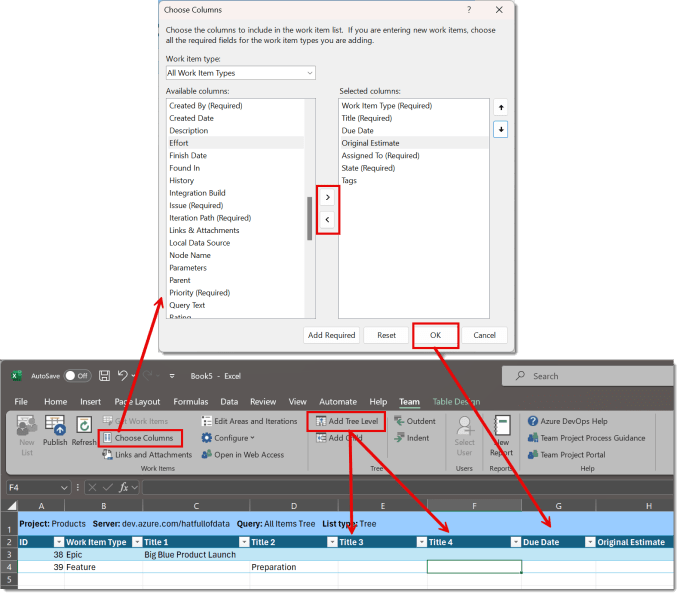Select Effort in Available columns

pyautogui.click(x=236, y=143)
